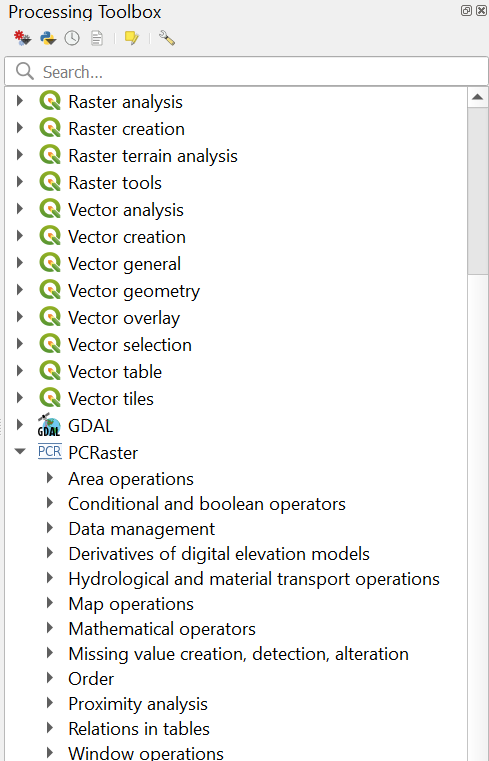
Task: Toggle Edit Features In-Place icon
Action: tap(131, 38)
